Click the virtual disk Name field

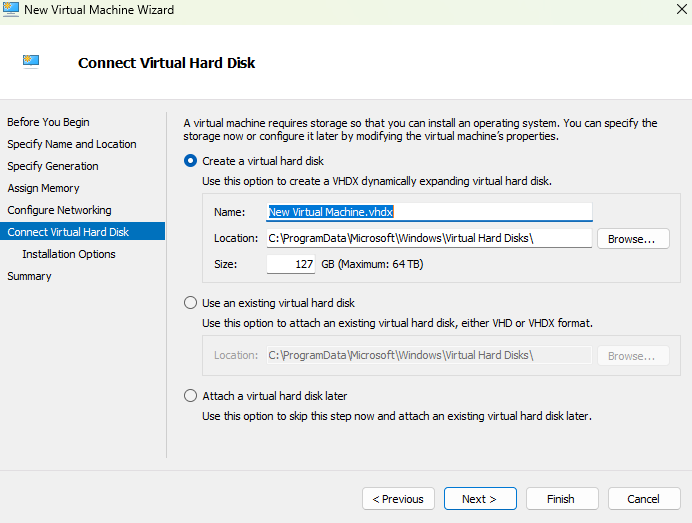(429, 212)
